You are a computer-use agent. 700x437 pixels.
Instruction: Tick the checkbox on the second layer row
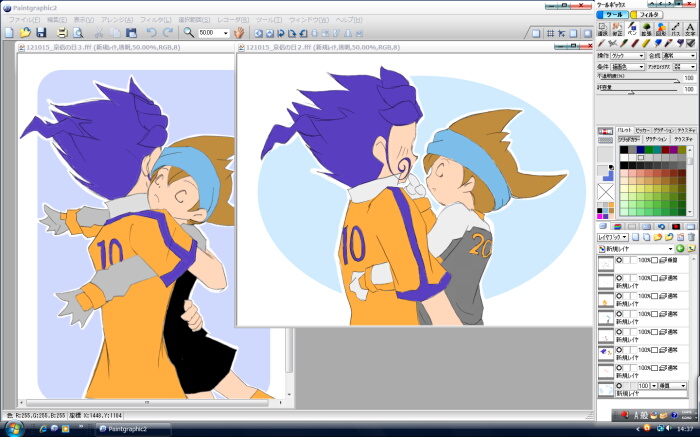654,278
